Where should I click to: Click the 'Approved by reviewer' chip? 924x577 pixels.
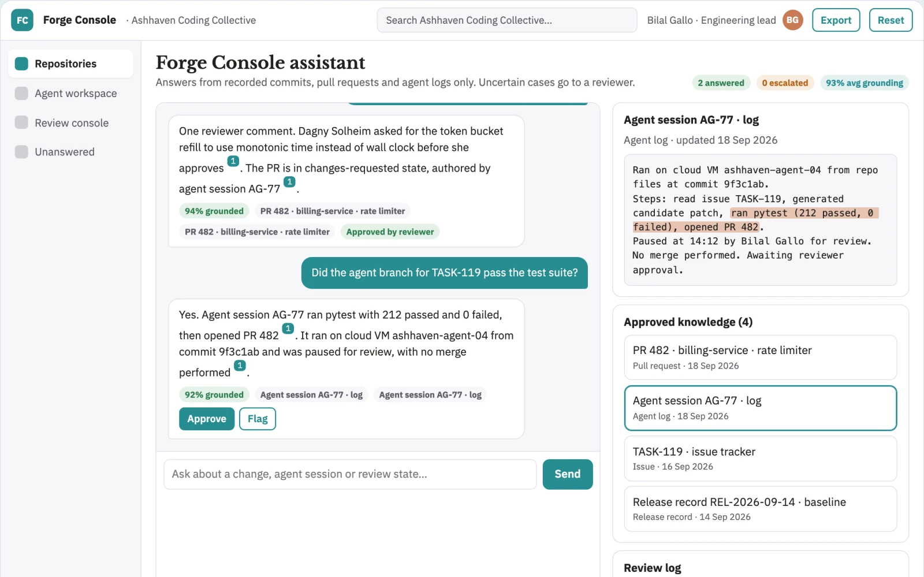point(390,232)
